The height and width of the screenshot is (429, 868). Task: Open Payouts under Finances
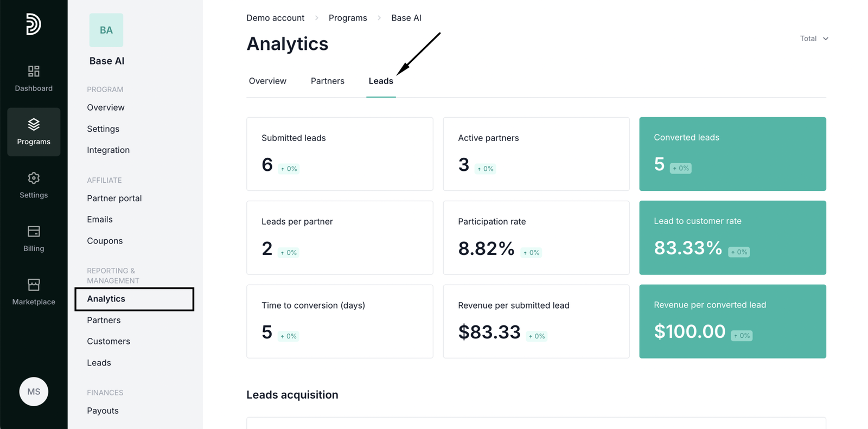coord(103,411)
